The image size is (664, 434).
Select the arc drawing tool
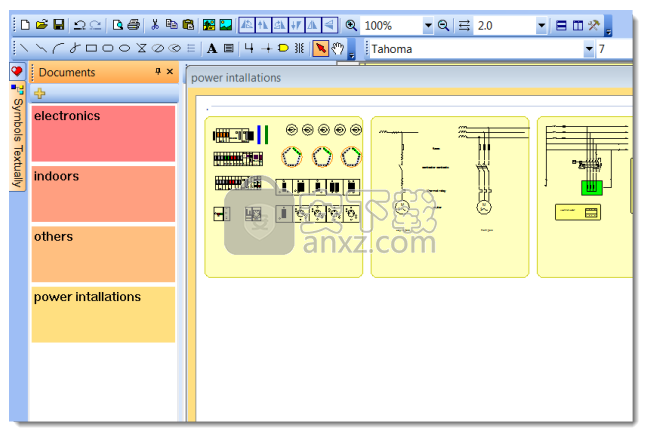(58, 48)
